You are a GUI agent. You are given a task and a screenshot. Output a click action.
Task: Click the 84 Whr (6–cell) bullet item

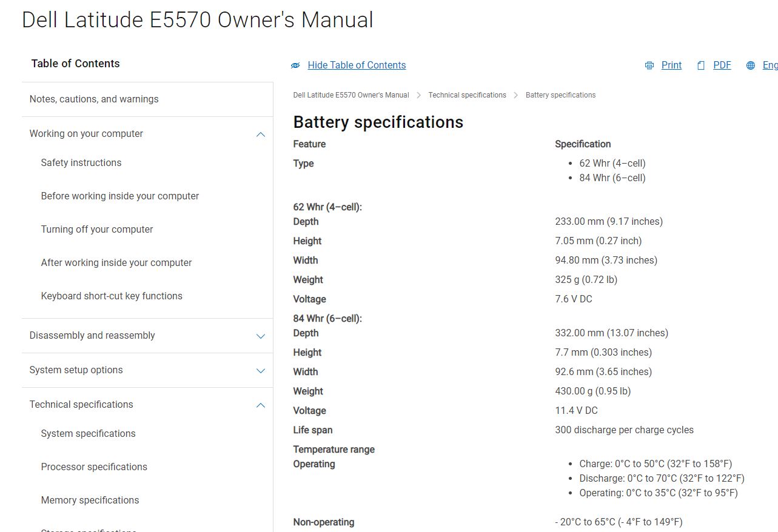point(612,178)
